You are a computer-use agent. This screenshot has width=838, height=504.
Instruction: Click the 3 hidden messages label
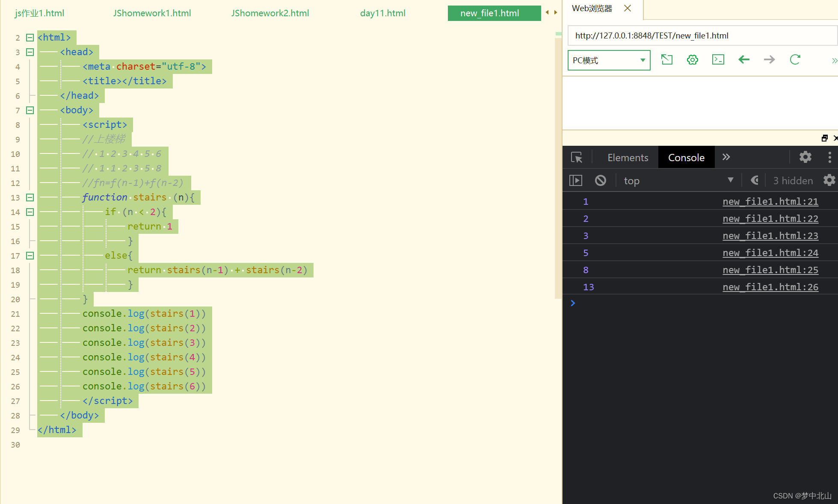[793, 180]
